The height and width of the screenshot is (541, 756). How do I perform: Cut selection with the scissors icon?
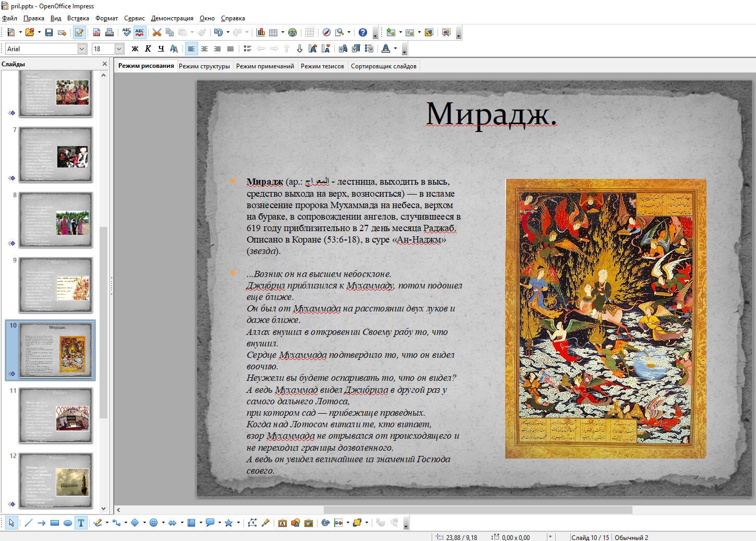[x=156, y=32]
